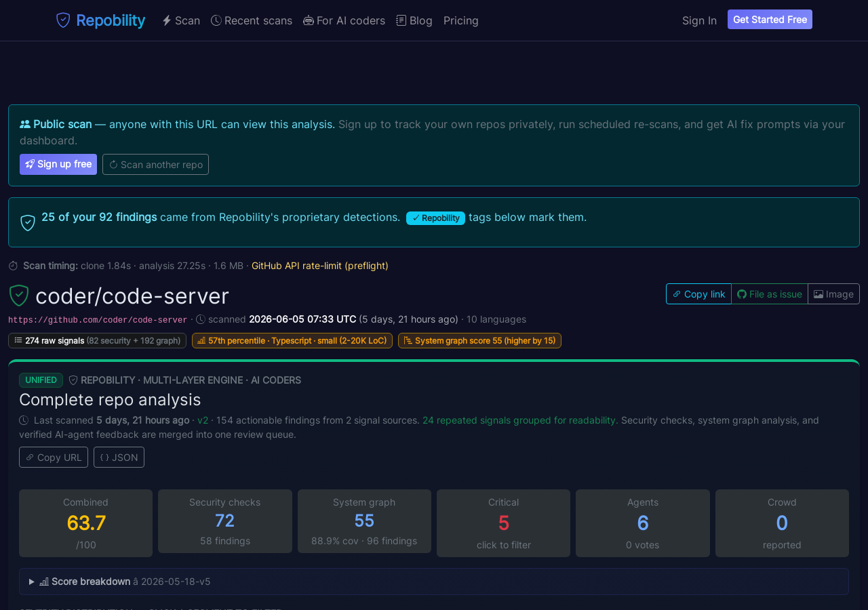
Task: Copy URL of the repo analysis
Action: click(x=54, y=457)
